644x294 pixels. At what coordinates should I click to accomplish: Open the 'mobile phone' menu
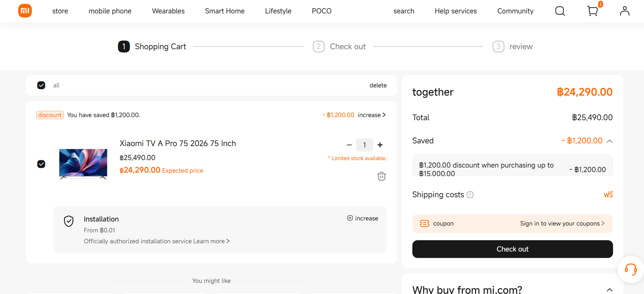tap(110, 11)
